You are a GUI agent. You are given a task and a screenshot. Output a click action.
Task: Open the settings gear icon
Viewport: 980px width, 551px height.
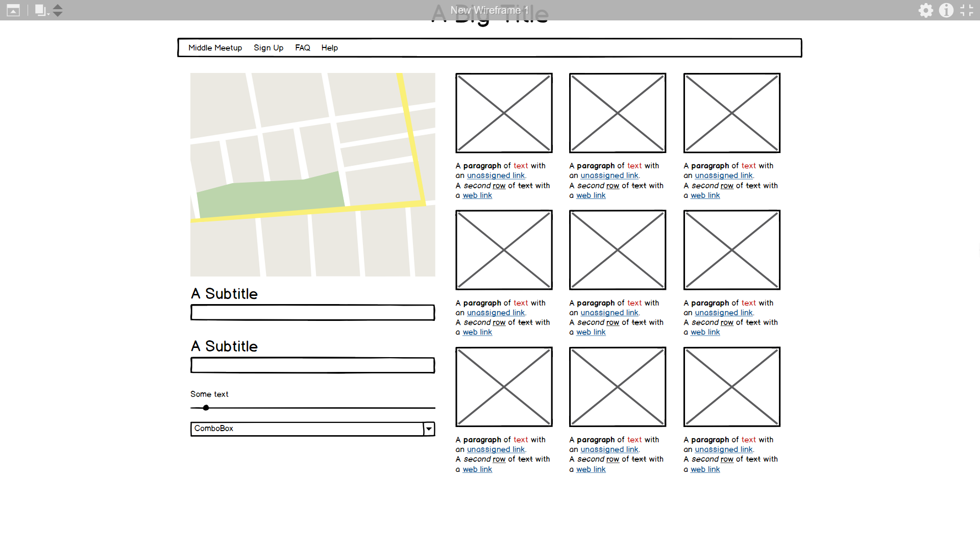(x=925, y=10)
